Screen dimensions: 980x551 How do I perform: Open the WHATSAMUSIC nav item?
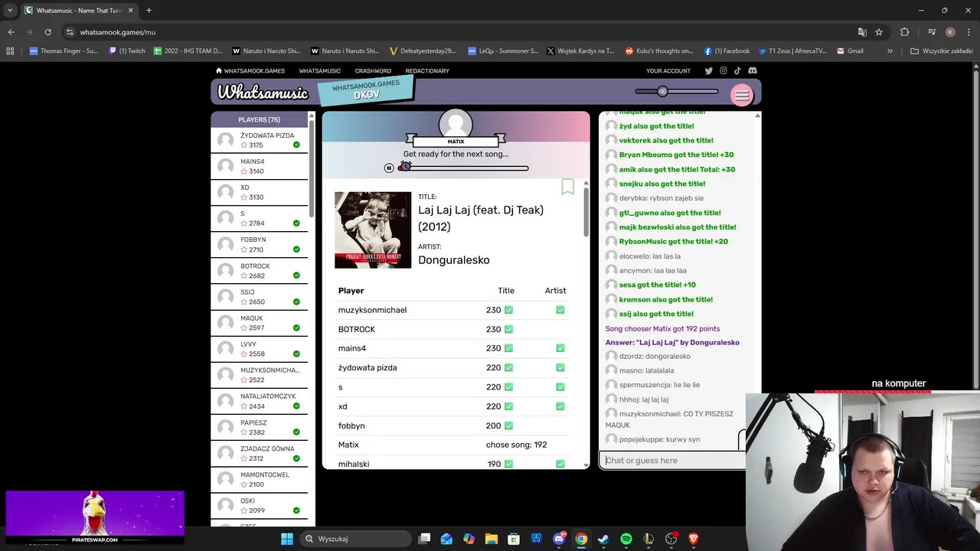[x=319, y=70]
